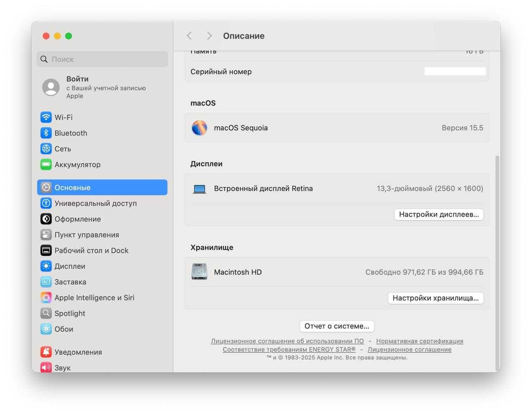
Task: Open Аккумулятор battery icon
Action: [x=46, y=165]
